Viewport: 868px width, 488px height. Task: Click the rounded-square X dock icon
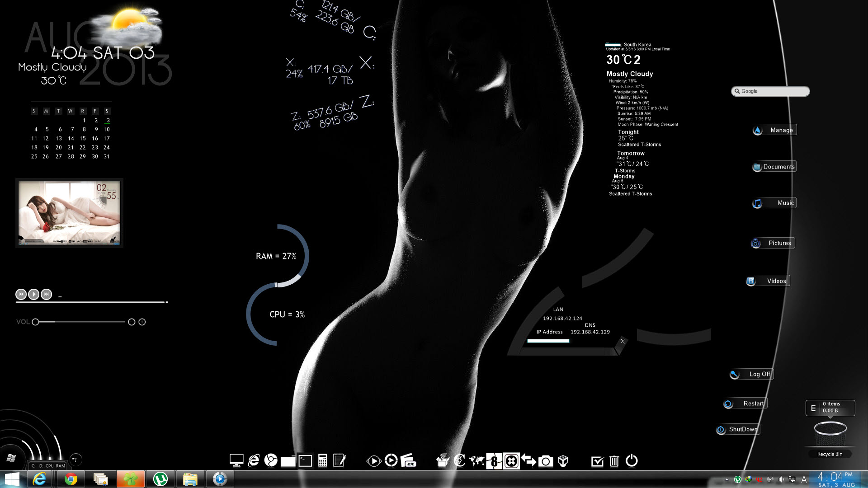click(511, 461)
